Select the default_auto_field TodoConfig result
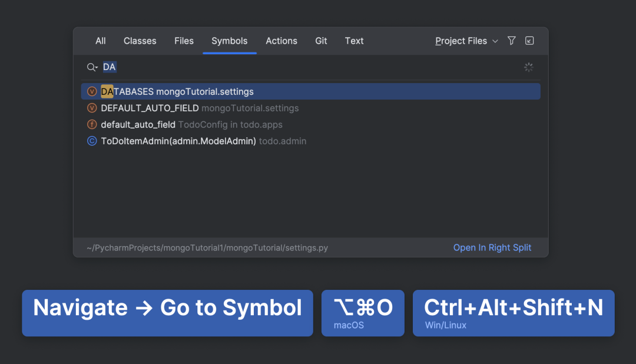 coord(311,125)
